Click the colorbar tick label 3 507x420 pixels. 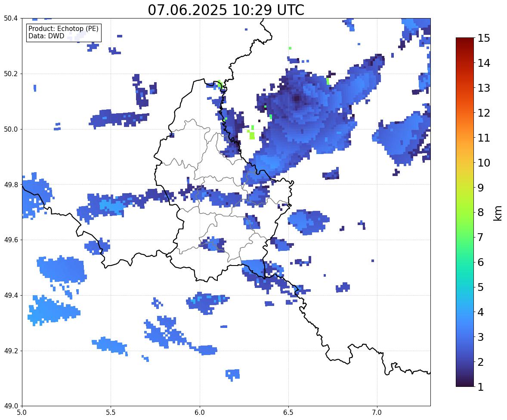tap(481, 337)
